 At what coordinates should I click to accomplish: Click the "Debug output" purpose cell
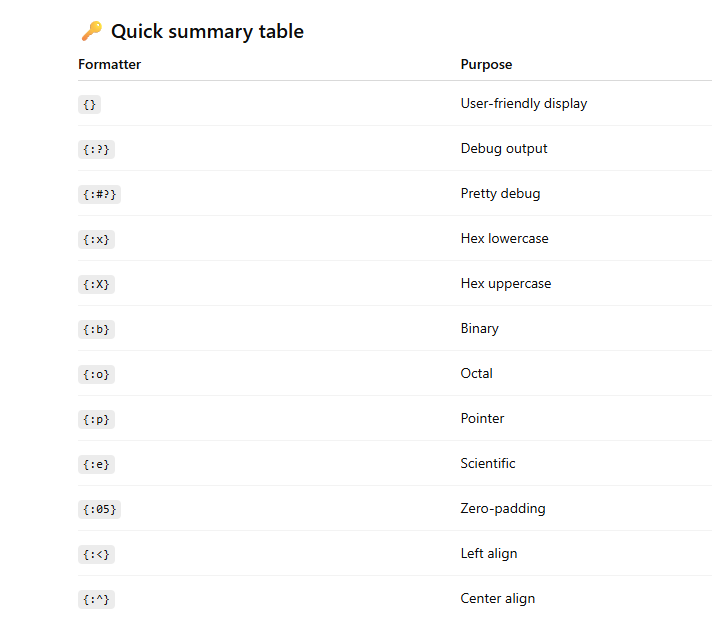click(504, 148)
